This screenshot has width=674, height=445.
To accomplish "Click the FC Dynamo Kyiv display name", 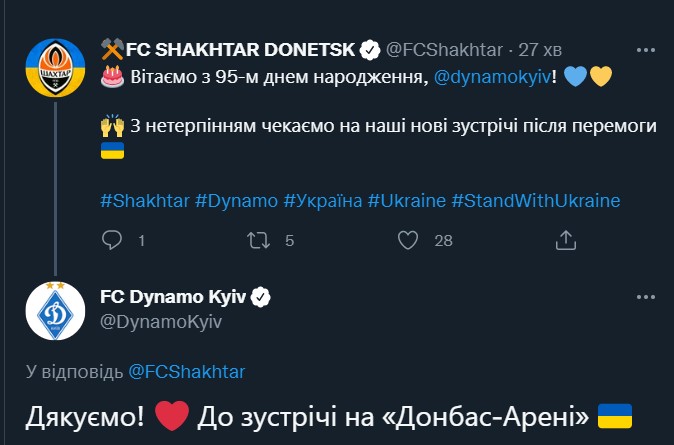I will click(x=173, y=297).
